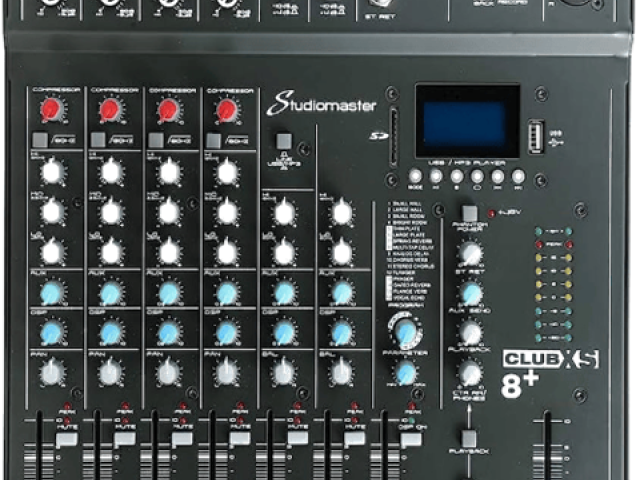Toggle the channel 1 low-cut filter button
This screenshot has width=640, height=480.
[40, 141]
